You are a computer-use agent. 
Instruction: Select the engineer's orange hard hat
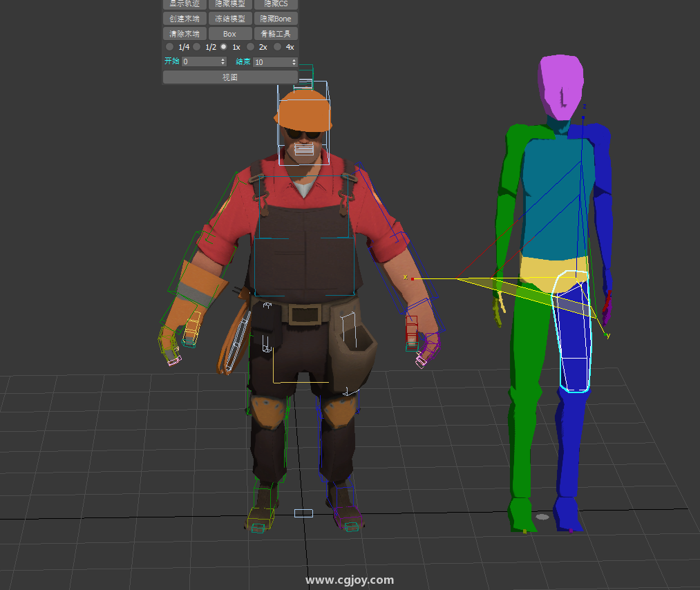pos(303,111)
